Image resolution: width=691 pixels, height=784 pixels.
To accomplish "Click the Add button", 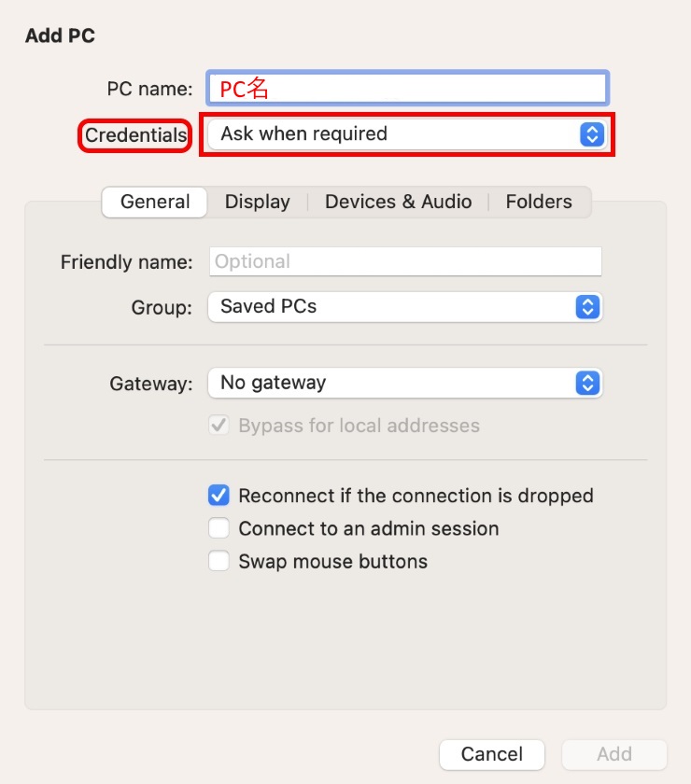I will tap(614, 754).
